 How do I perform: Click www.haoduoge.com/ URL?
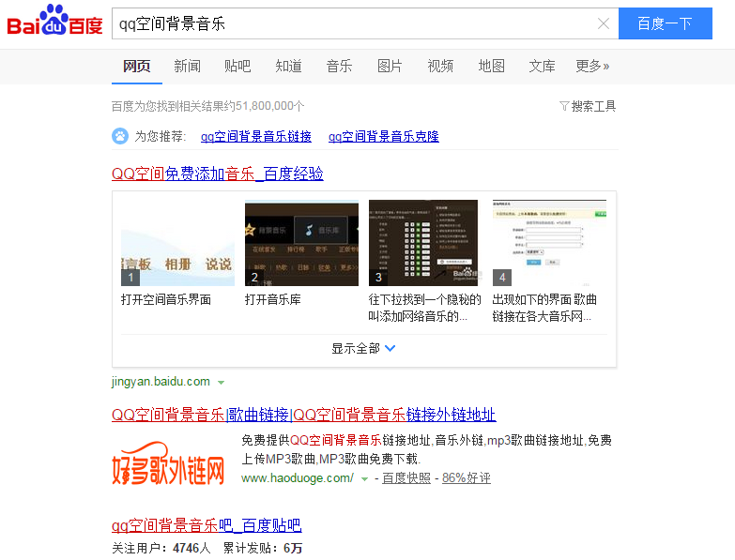[x=298, y=478]
